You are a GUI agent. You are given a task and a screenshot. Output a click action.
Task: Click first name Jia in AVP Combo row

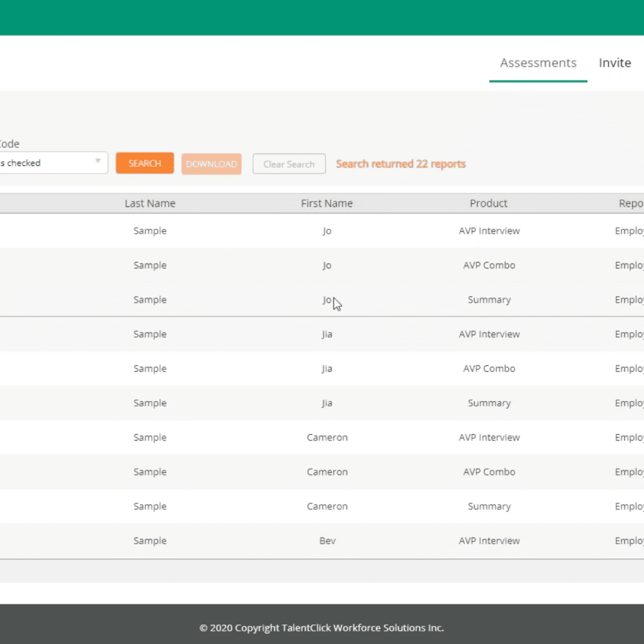(x=327, y=368)
